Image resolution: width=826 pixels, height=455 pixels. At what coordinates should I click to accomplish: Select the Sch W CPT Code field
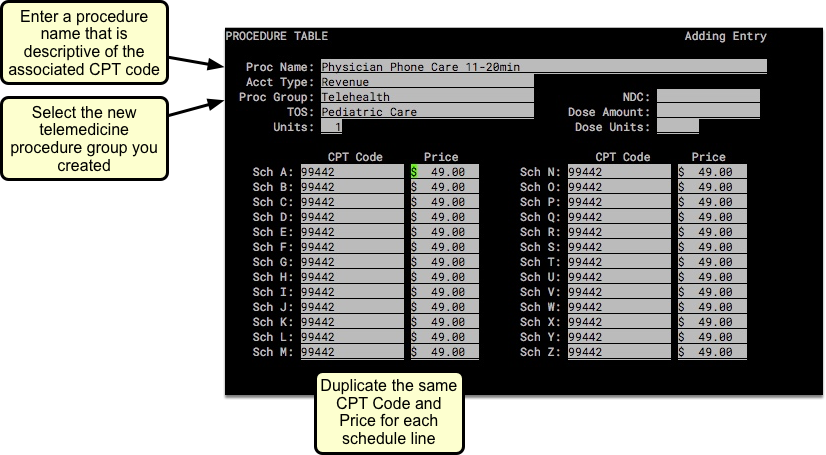point(619,306)
